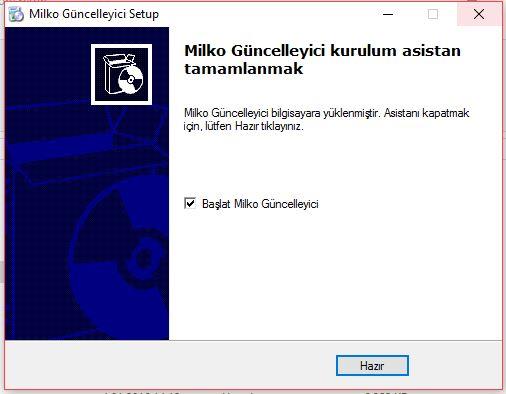Click the empty white area below the checkbox
The image size is (506, 394).
pos(335,273)
